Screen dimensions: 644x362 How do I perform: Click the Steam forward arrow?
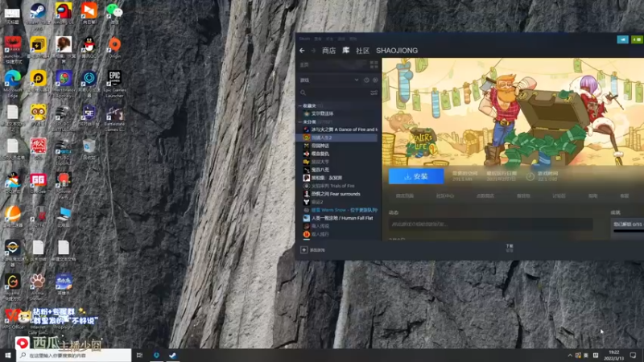313,51
